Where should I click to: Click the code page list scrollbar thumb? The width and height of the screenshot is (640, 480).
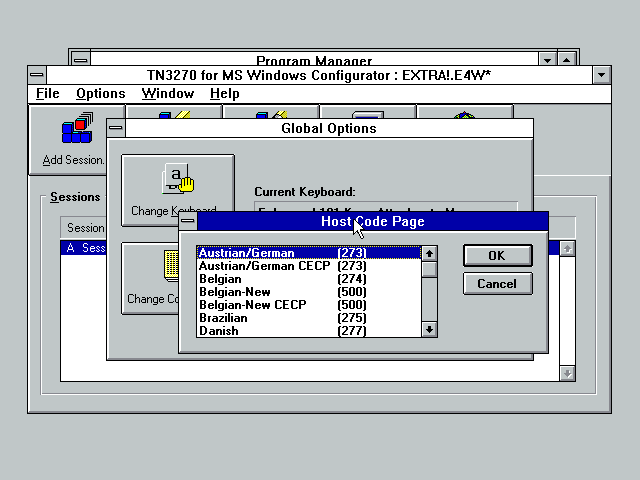point(429,270)
